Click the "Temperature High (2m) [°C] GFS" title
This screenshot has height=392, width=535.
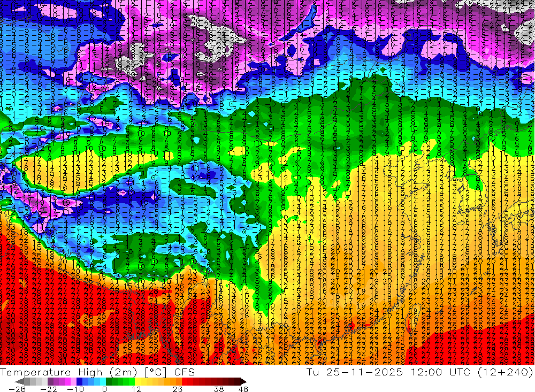pos(97,372)
